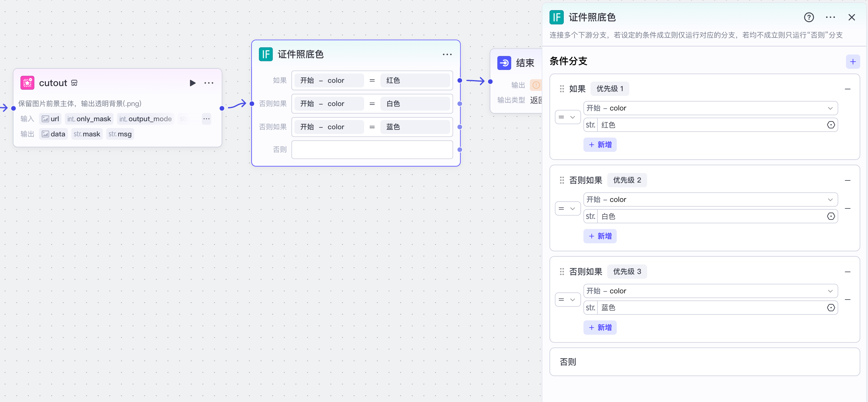Click the drag handle of the 否则如果 priority 3 branch
Image resolution: width=868 pixels, height=402 pixels.
coord(561,271)
